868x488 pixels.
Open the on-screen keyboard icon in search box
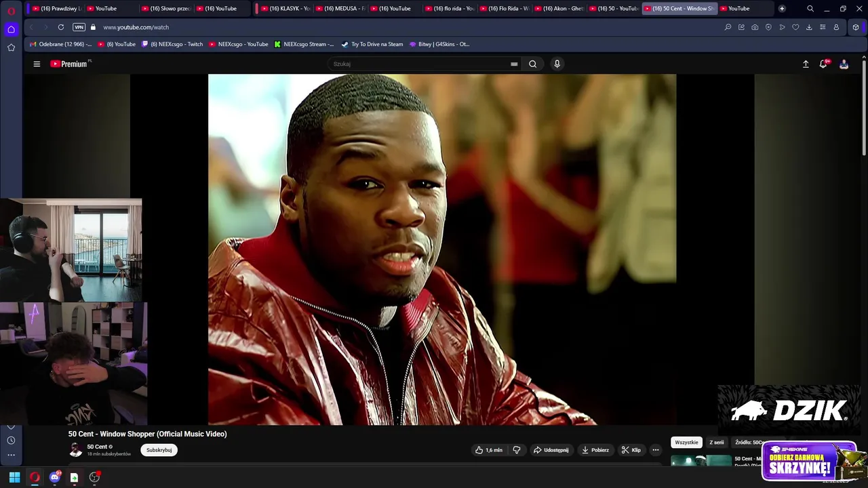pos(514,64)
